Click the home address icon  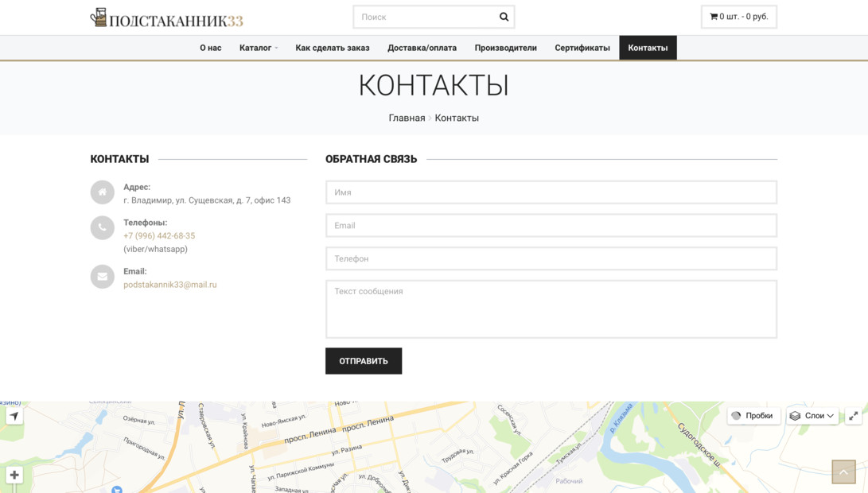click(x=103, y=192)
